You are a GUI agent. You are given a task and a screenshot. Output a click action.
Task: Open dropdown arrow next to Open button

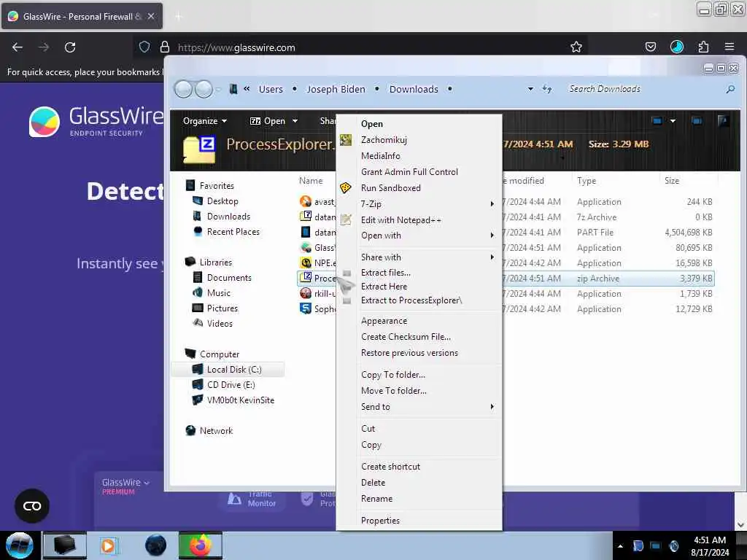[295, 121]
